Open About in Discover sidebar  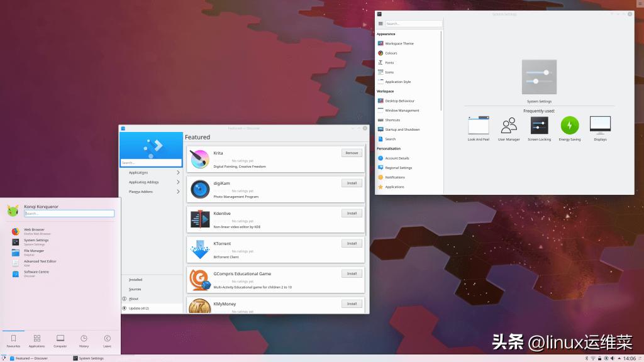152,299
